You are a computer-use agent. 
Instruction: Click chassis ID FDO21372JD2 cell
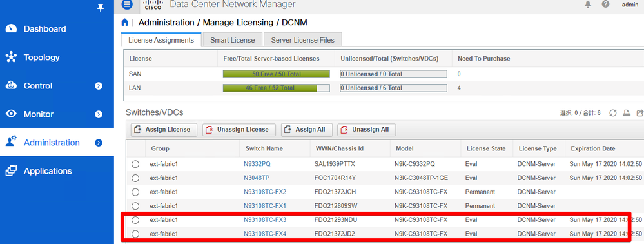coord(335,234)
